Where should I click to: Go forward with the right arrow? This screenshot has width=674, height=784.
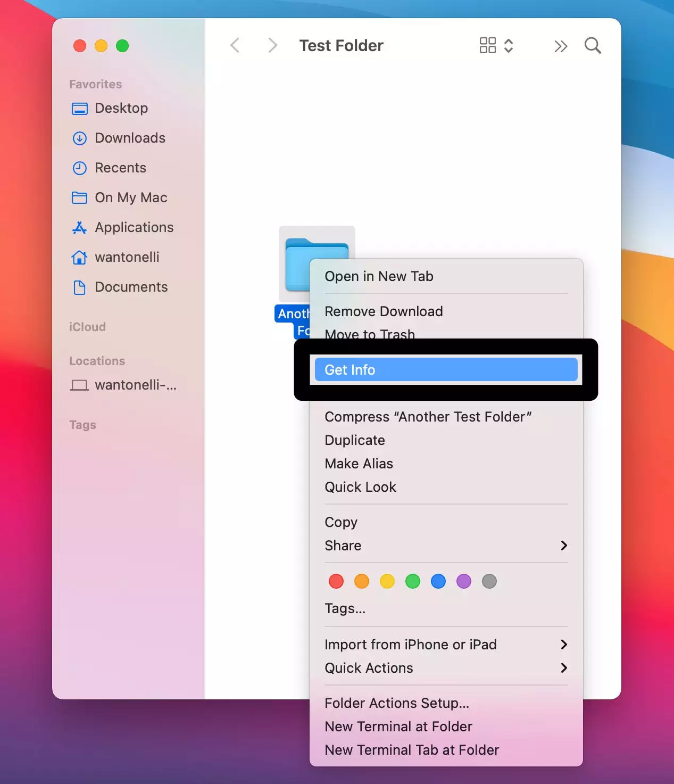pos(272,46)
